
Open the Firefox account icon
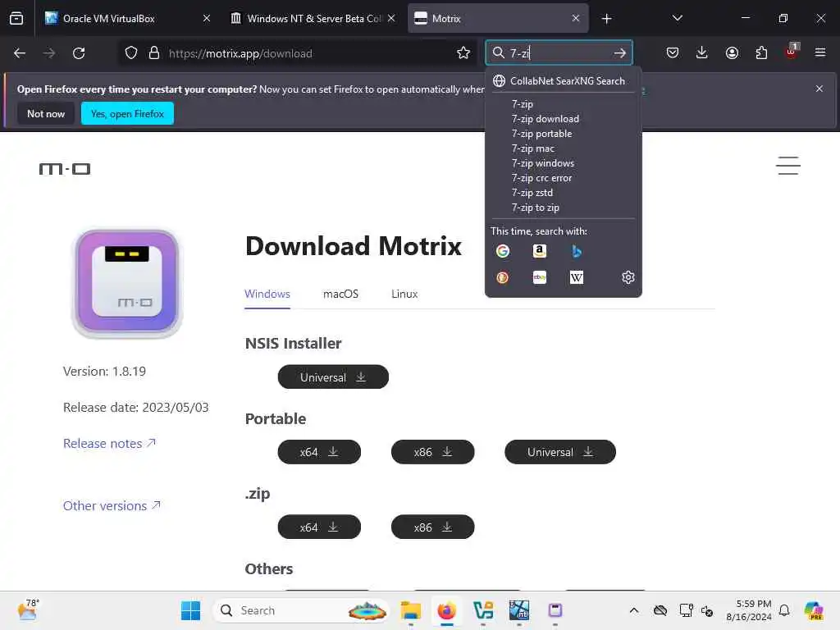click(732, 53)
